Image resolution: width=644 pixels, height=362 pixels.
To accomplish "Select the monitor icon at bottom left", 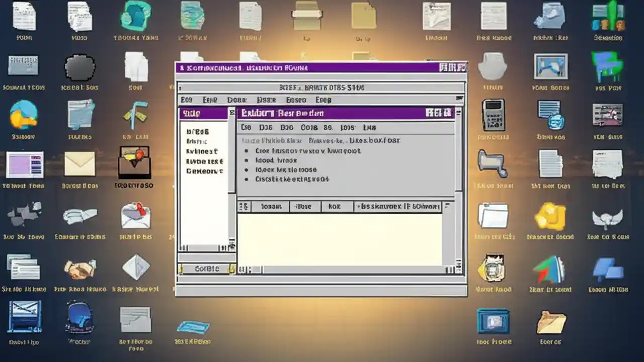I will [x=24, y=318].
